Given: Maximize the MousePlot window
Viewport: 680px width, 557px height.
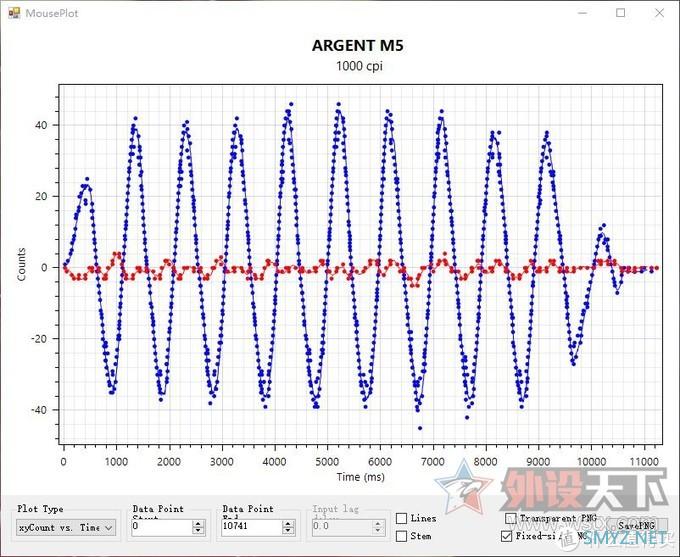Looking at the screenshot, I should coord(621,13).
